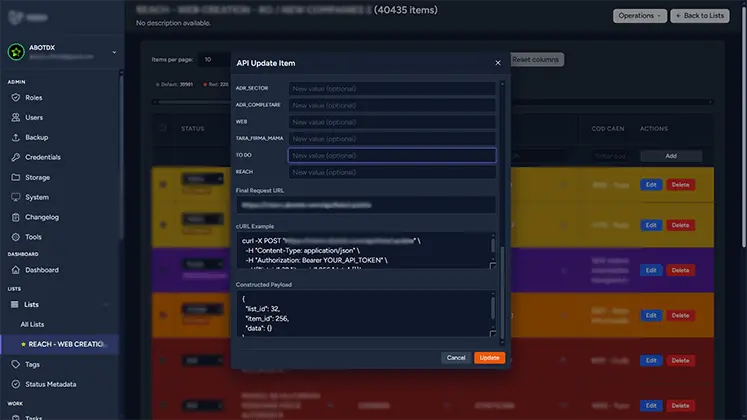The height and width of the screenshot is (420, 747).
Task: Open status dropdown in purple row
Action: [202, 264]
